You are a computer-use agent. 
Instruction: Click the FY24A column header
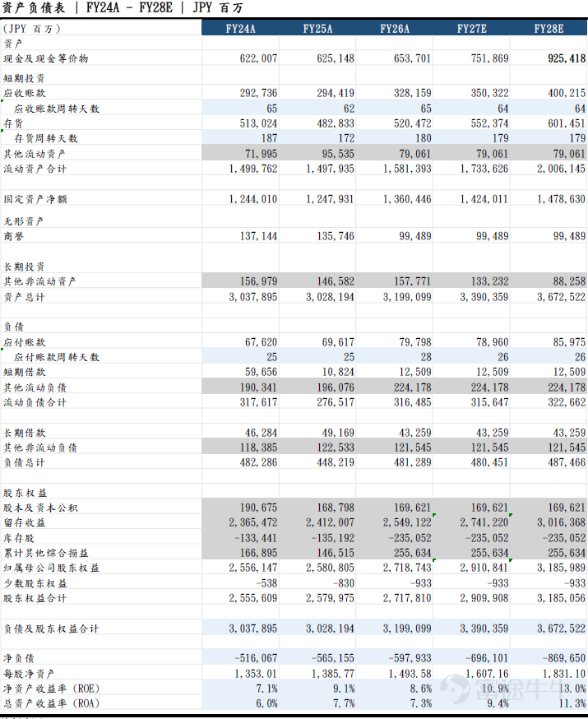(240, 29)
